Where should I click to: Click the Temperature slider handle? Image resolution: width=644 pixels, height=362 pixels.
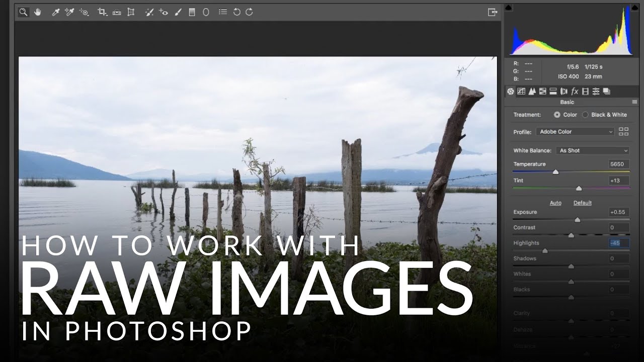(555, 172)
